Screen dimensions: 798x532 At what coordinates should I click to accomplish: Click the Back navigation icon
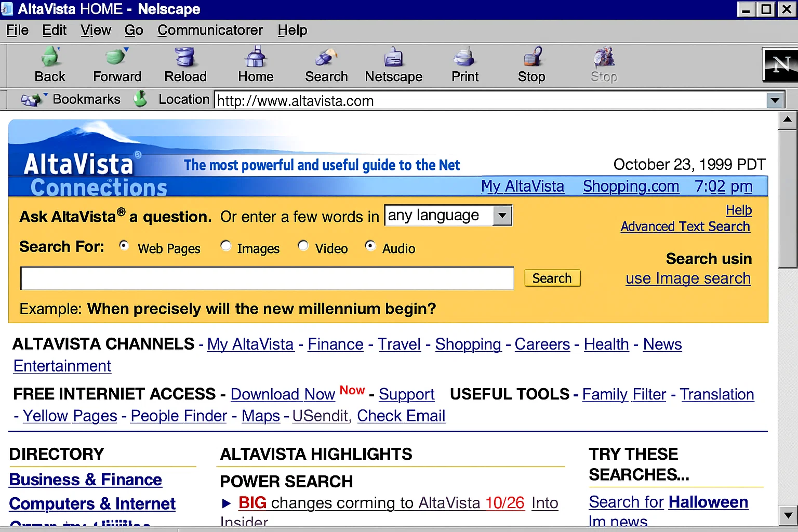pos(50,57)
